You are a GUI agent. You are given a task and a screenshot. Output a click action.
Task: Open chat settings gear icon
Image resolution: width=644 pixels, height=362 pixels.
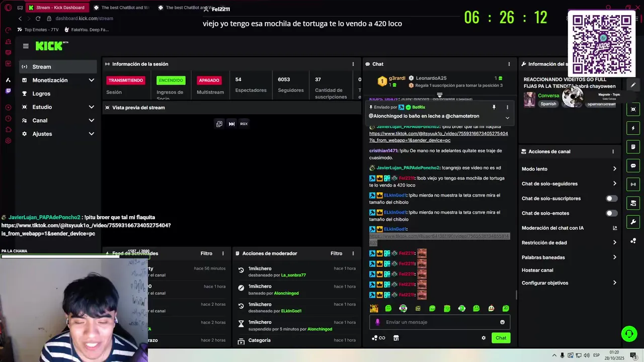484,338
